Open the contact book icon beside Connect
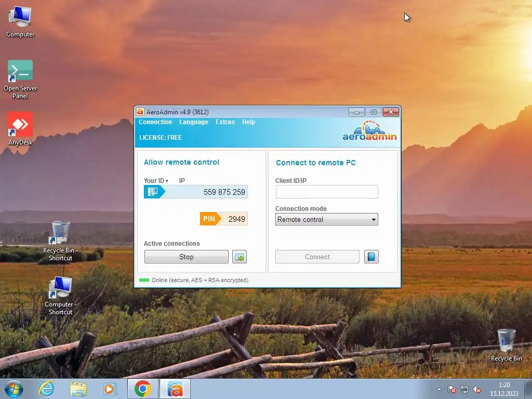The width and height of the screenshot is (532, 399). [371, 257]
